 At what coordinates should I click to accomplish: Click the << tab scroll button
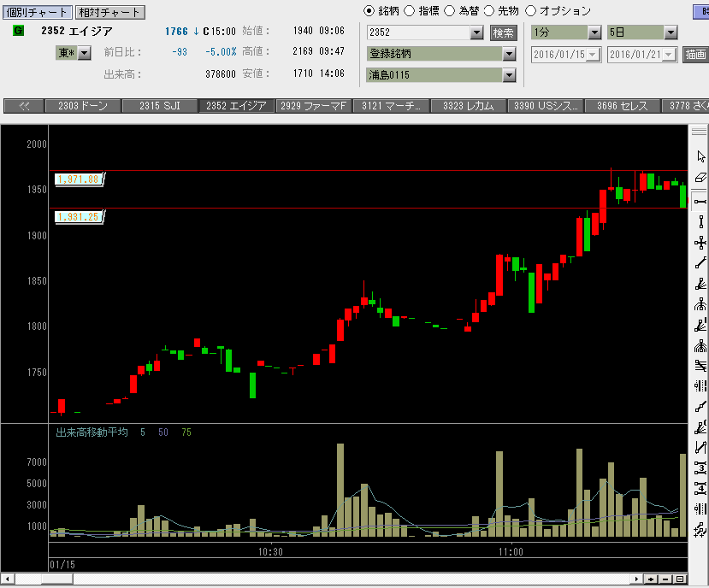[x=24, y=106]
